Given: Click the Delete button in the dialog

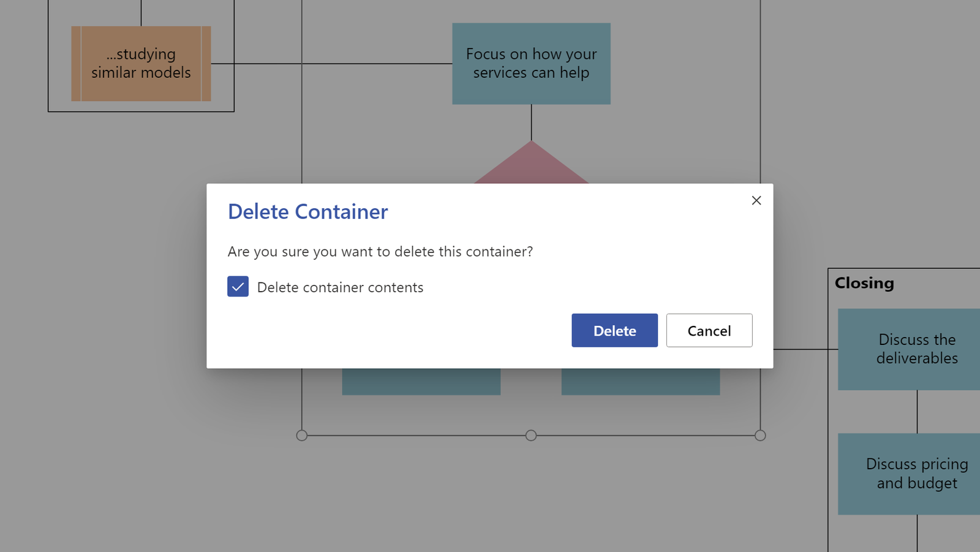Looking at the screenshot, I should point(614,330).
